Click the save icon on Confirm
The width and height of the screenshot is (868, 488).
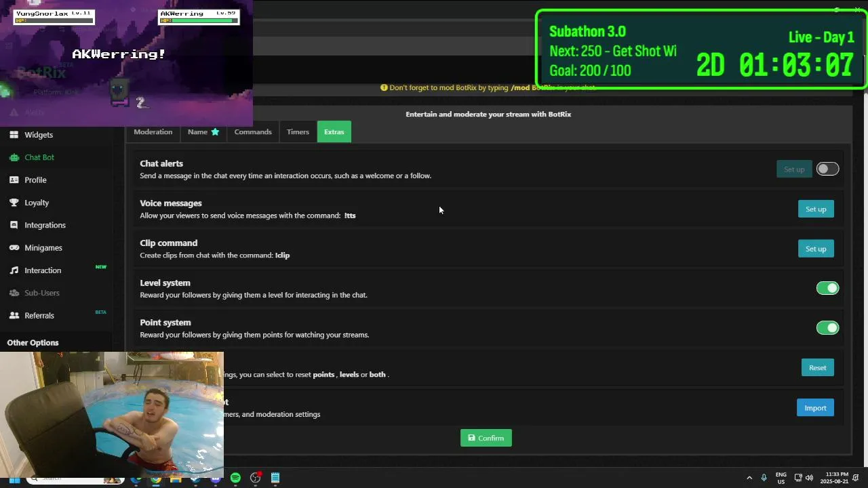point(472,438)
